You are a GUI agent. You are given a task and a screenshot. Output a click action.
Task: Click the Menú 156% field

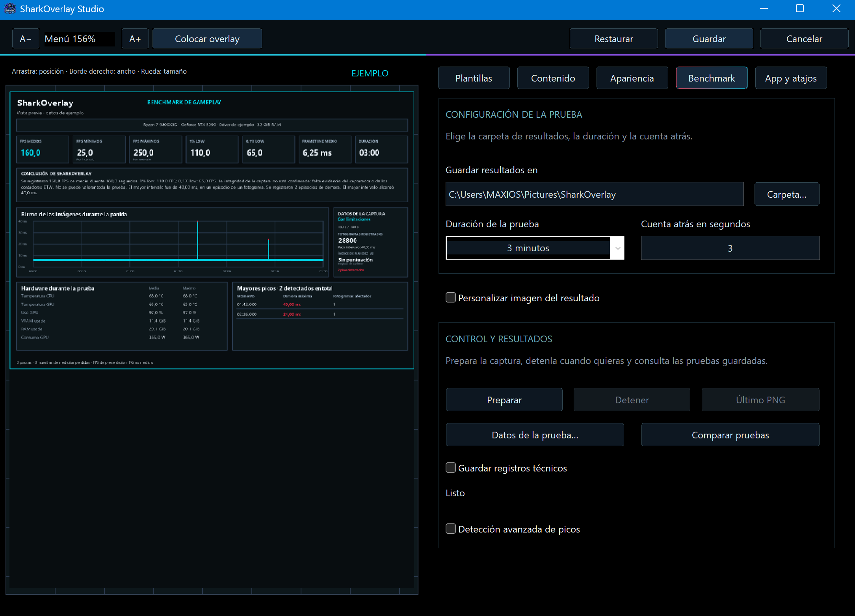click(x=80, y=39)
